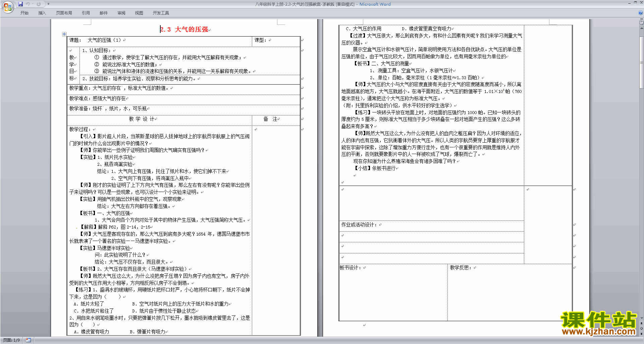Open Word Help via the blue question mark
This screenshot has width=644, height=344.
(x=641, y=13)
